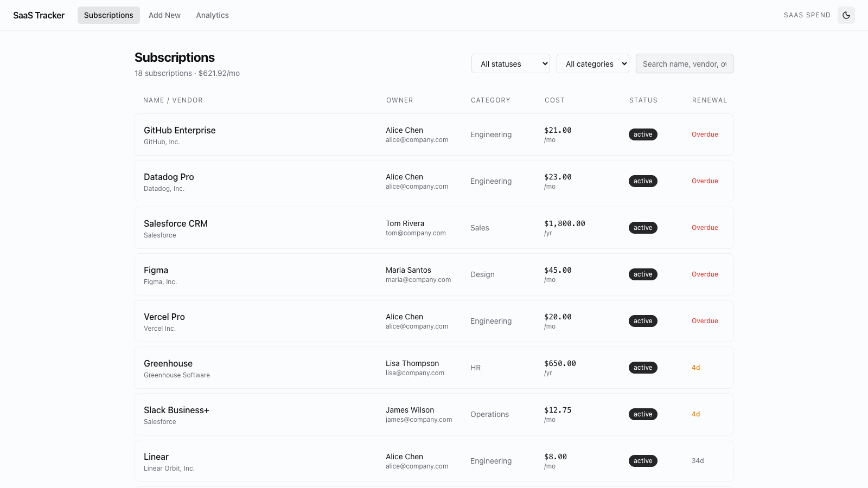868x488 pixels.
Task: Open the Figma subscription
Action: 434,274
